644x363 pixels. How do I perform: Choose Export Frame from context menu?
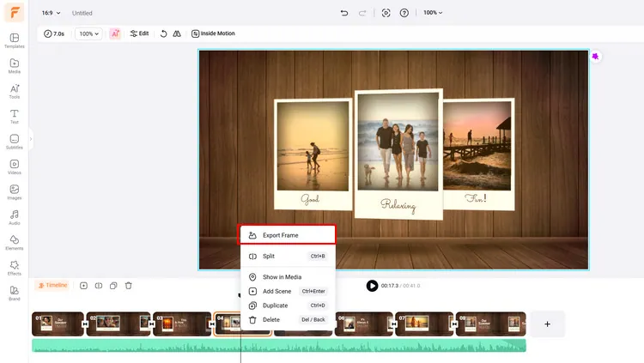tap(286, 234)
